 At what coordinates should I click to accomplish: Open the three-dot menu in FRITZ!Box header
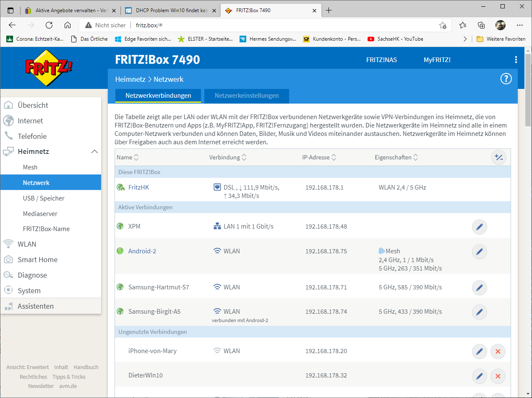[x=516, y=60]
